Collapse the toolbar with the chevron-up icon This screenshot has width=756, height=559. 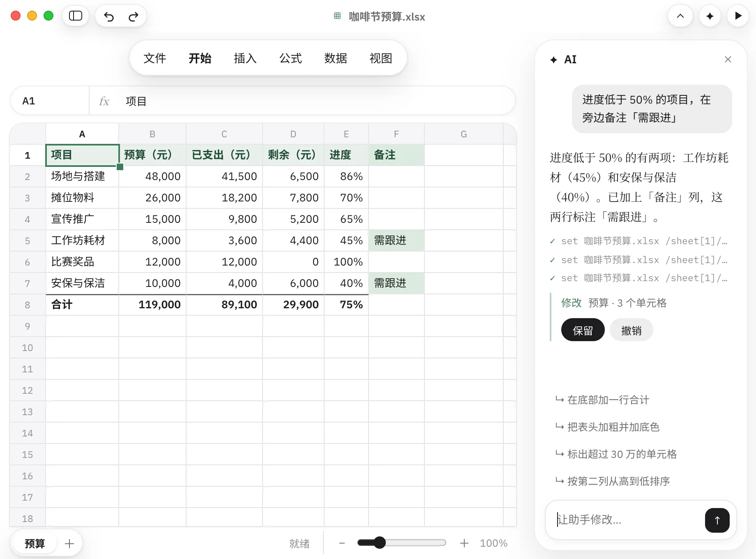coord(680,16)
